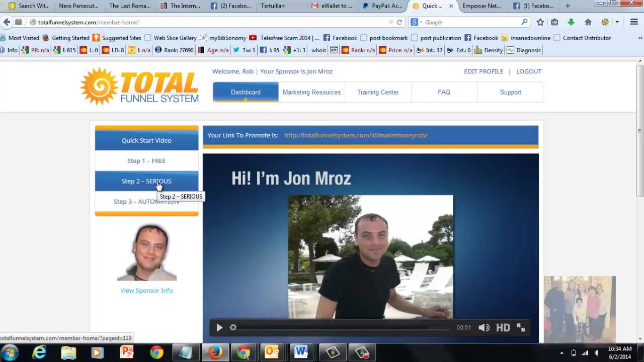Open the Downloads green arrow icon
644x362 pixels.
pos(571,22)
